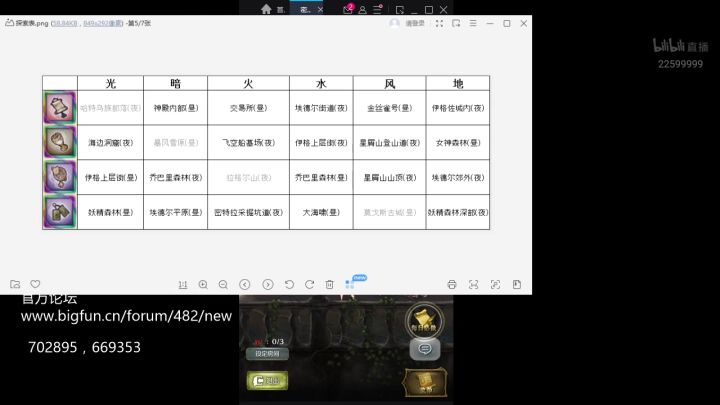Click first row scroll item icon

point(60,107)
